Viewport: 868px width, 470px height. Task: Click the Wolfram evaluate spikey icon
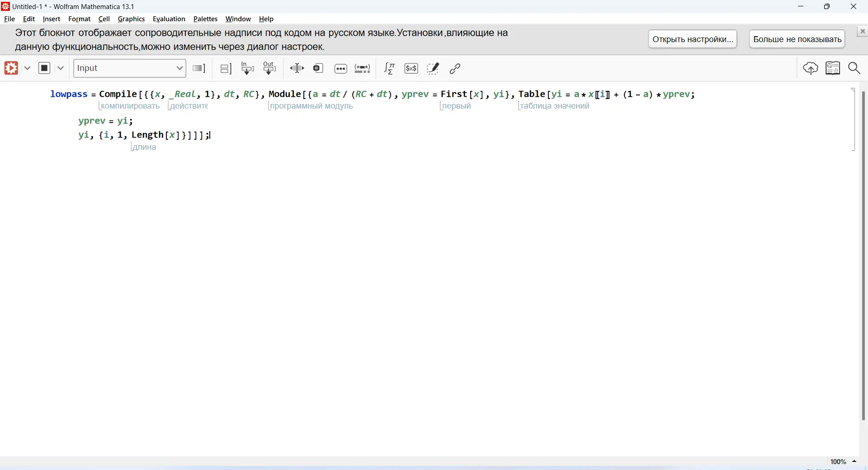11,68
